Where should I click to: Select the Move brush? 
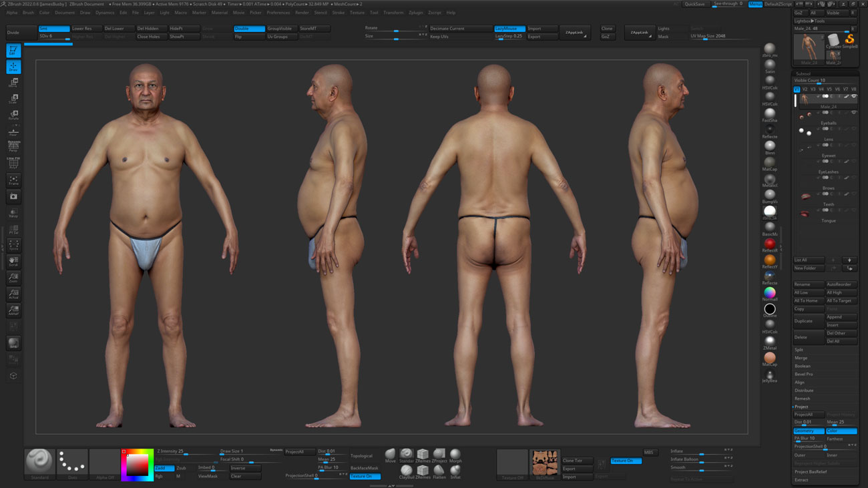tap(390, 454)
